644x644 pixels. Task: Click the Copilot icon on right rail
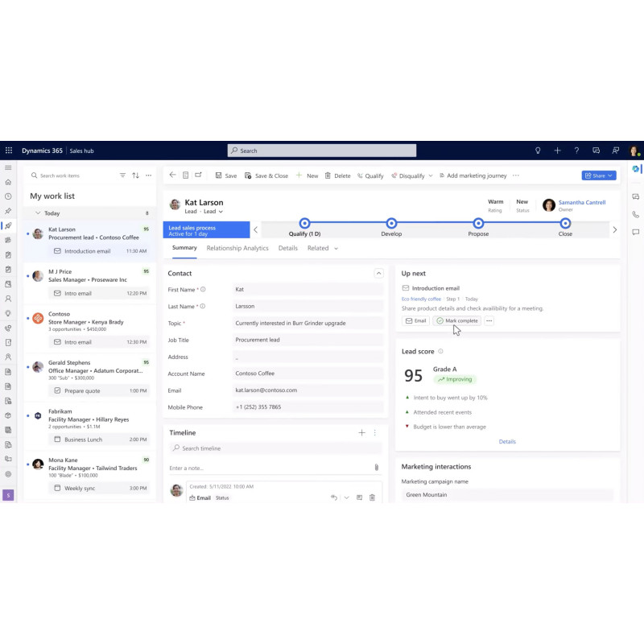(636, 169)
